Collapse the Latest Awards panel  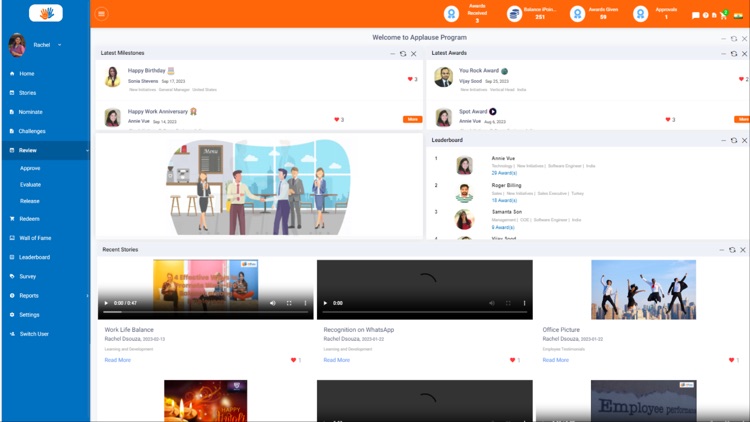pos(723,54)
